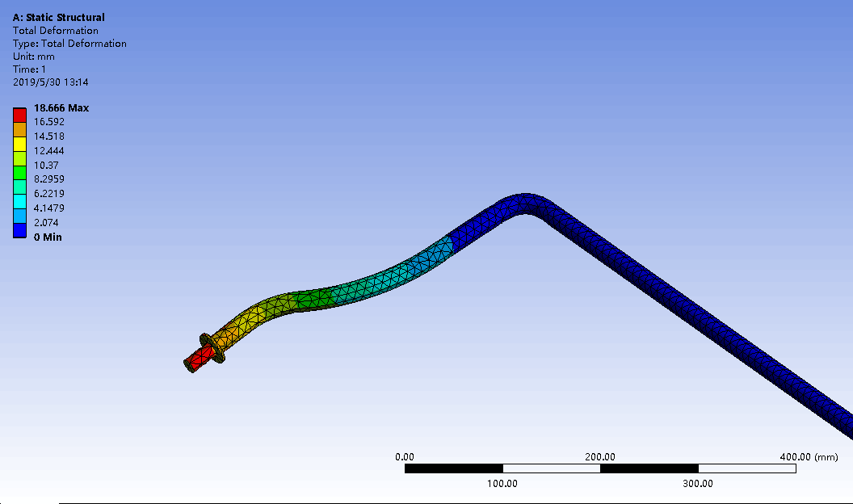The image size is (853, 504).
Task: Click the scale ruler bar
Action: click(x=600, y=468)
